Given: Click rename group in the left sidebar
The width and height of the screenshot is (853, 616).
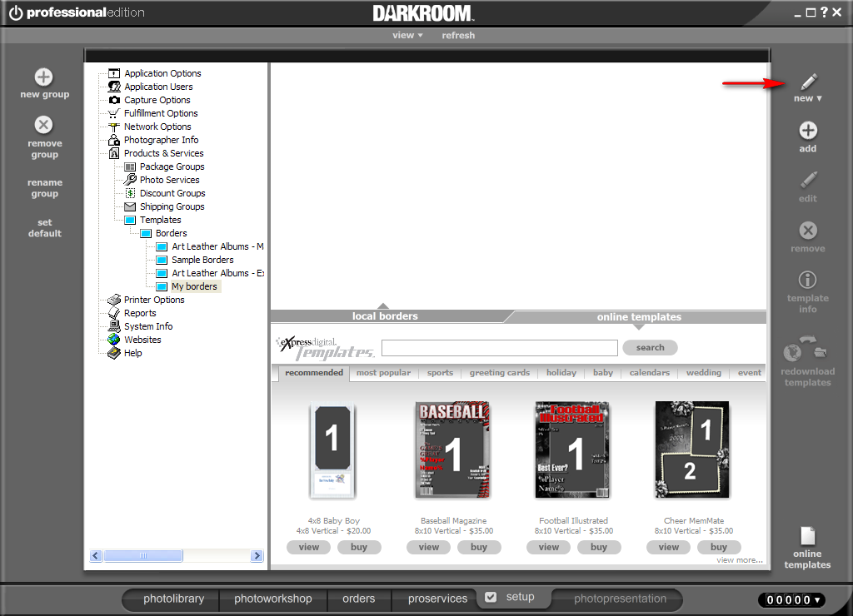Looking at the screenshot, I should point(45,188).
